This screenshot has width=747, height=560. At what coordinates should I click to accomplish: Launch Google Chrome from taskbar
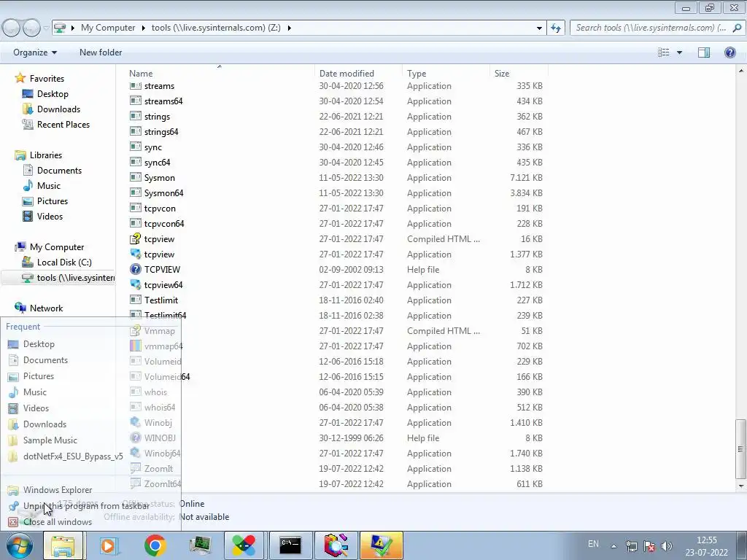click(x=155, y=545)
